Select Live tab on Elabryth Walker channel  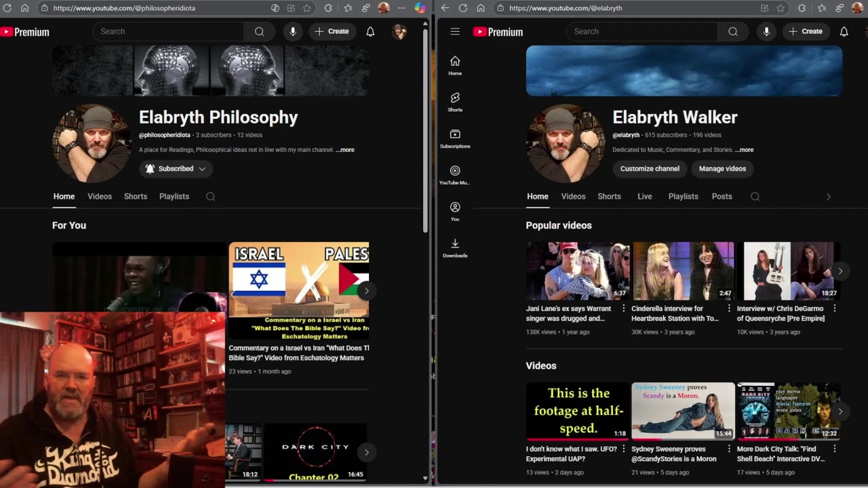645,197
